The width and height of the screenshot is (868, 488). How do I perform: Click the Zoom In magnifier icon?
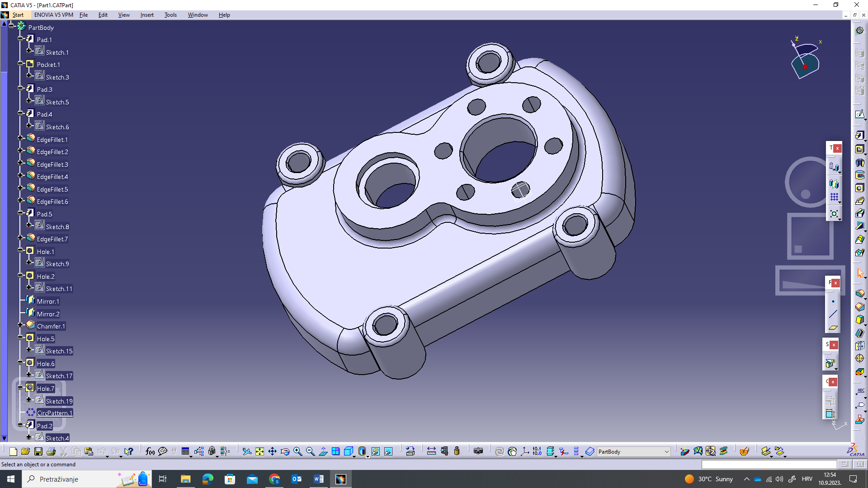pyautogui.click(x=297, y=451)
